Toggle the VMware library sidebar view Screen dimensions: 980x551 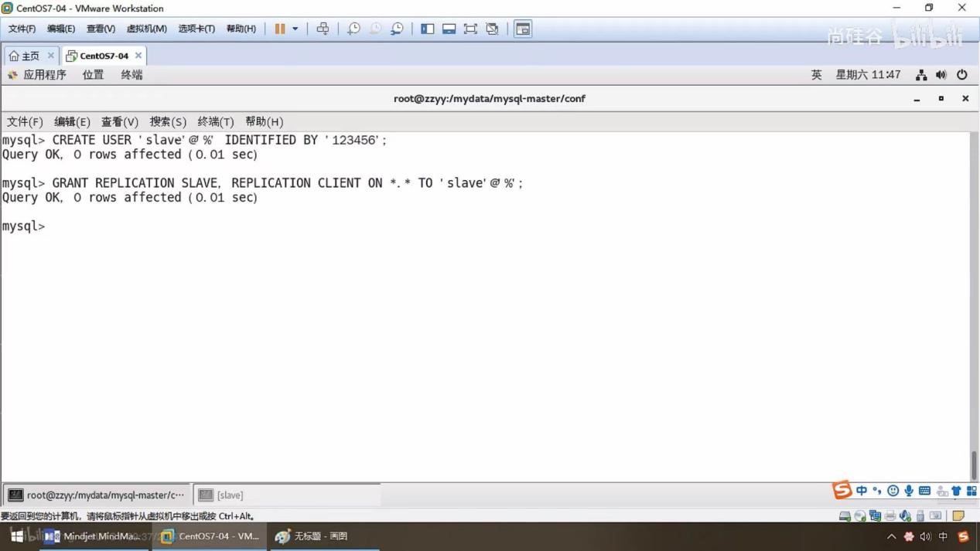pos(427,29)
